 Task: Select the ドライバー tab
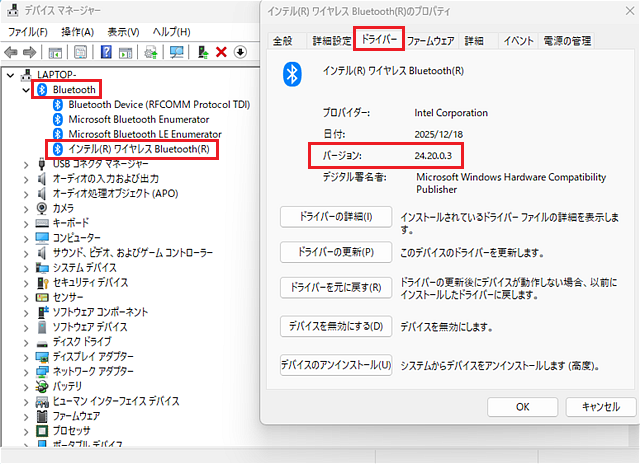pos(379,39)
